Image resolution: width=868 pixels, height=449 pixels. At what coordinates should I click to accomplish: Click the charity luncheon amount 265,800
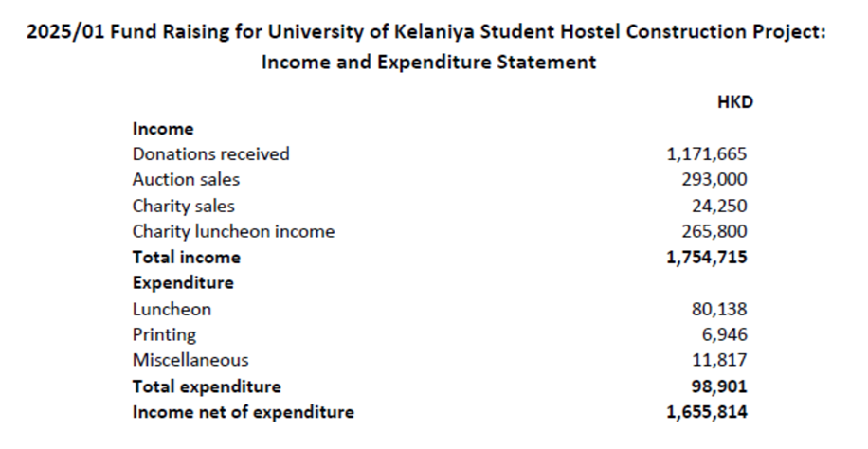pos(714,231)
